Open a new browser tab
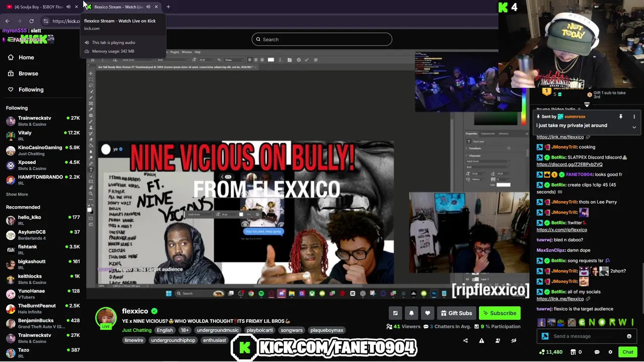The image size is (644, 362). (x=168, y=7)
